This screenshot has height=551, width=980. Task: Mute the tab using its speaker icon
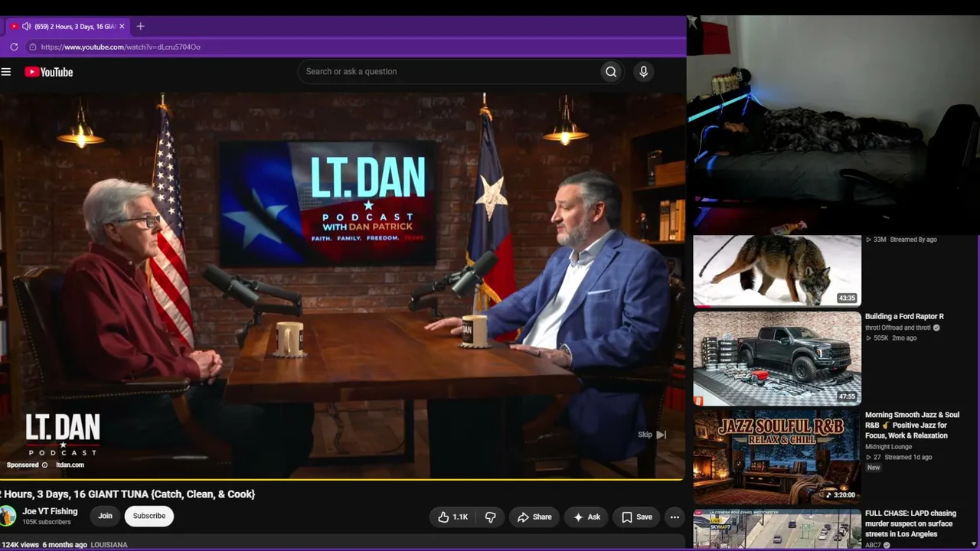26,26
